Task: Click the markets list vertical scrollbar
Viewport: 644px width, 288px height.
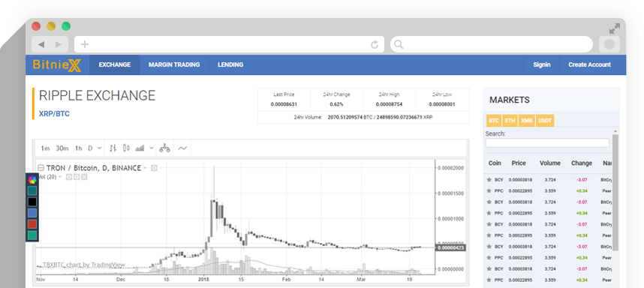Action: (615, 192)
